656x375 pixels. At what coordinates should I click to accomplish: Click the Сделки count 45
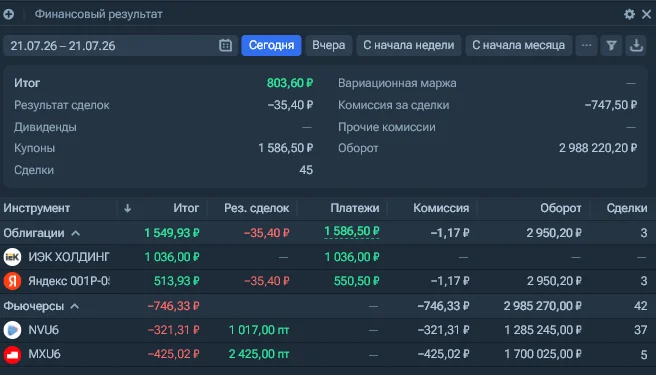click(x=306, y=170)
